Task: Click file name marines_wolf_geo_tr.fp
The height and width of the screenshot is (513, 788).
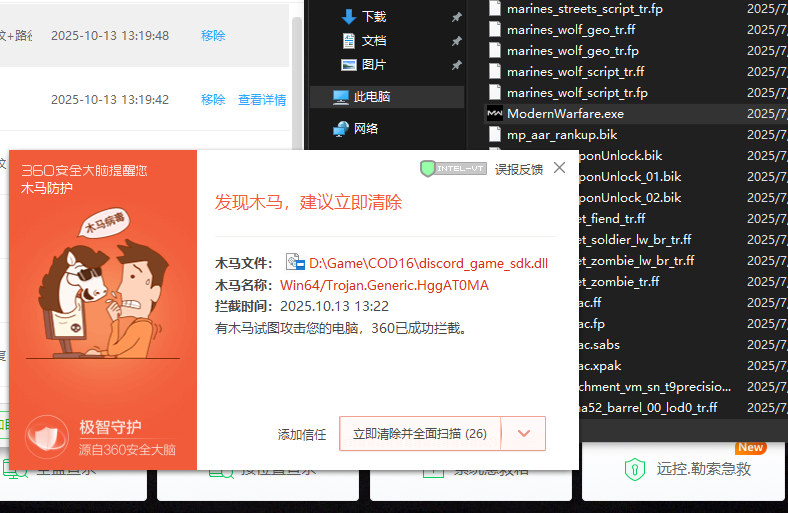Action: click(573, 51)
